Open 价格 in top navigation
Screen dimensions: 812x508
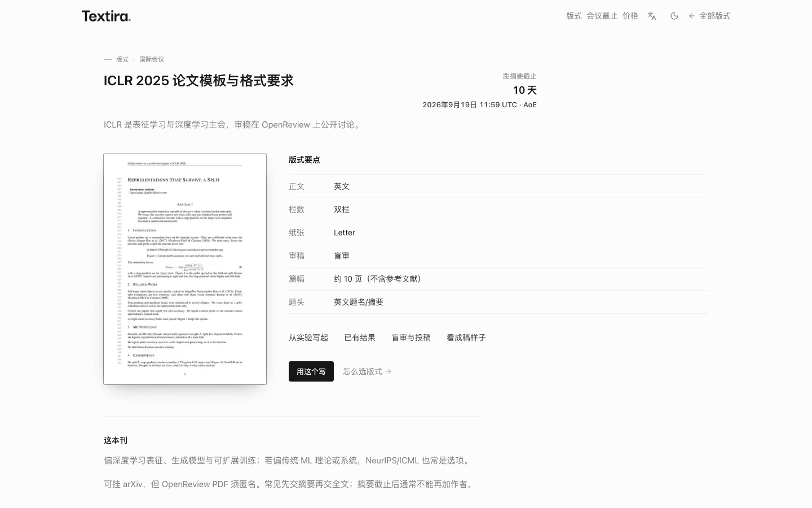tap(630, 16)
